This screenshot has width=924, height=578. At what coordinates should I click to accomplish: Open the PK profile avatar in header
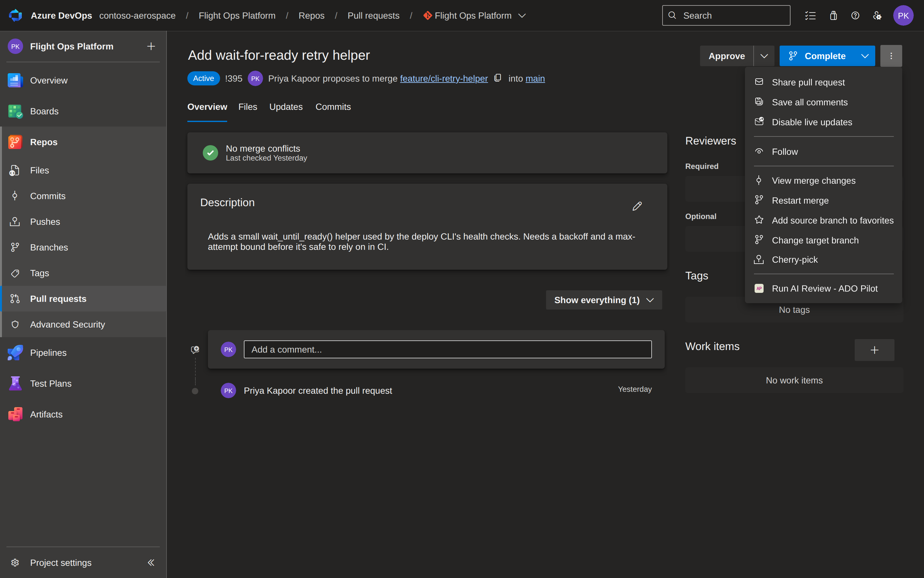point(903,15)
